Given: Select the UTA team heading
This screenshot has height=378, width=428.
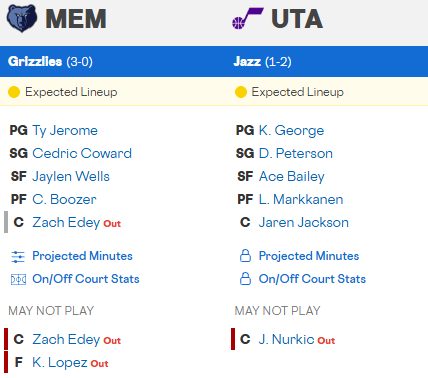Looking at the screenshot, I should 297,19.
